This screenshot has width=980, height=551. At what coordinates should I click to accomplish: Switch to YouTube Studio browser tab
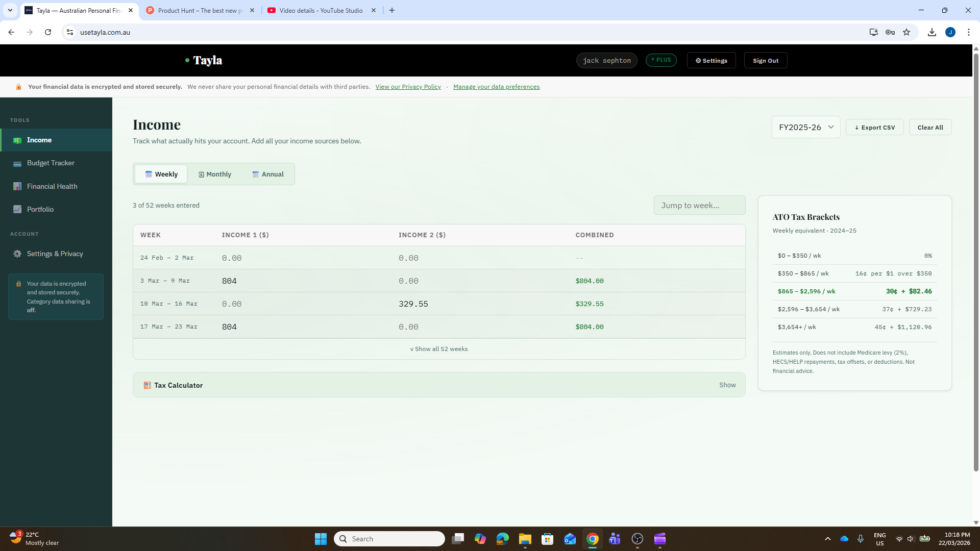click(321, 10)
